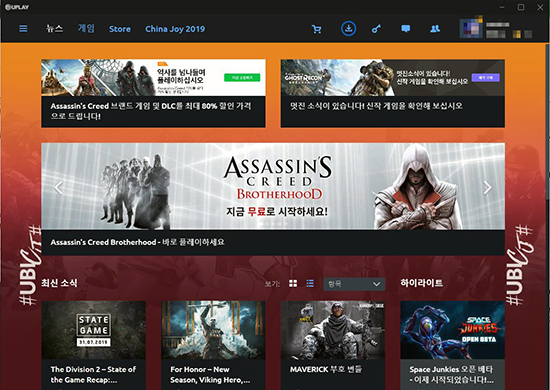Click green button on Assassin's Creed sale banner
The image size is (550, 390).
coord(242,78)
